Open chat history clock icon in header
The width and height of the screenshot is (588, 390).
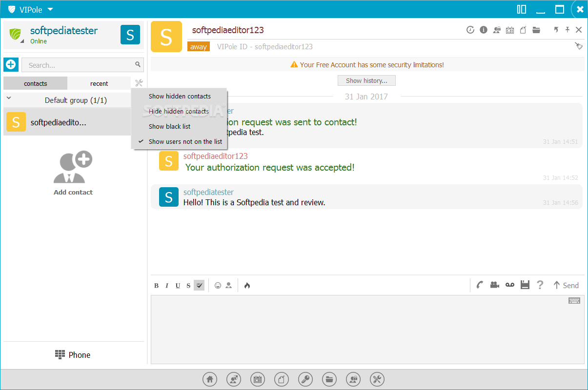click(470, 30)
